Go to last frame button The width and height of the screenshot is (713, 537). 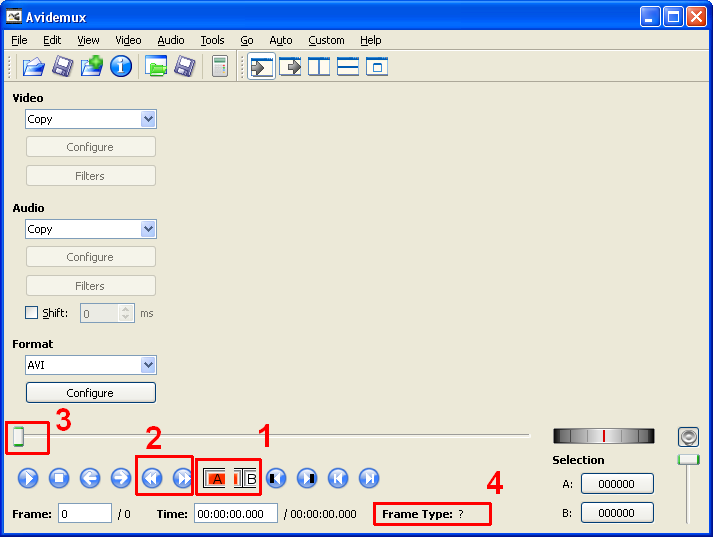click(x=369, y=478)
